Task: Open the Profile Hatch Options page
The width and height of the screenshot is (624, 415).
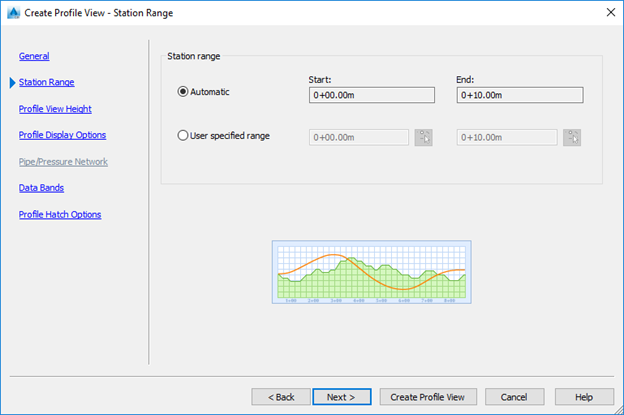Action: pos(60,214)
